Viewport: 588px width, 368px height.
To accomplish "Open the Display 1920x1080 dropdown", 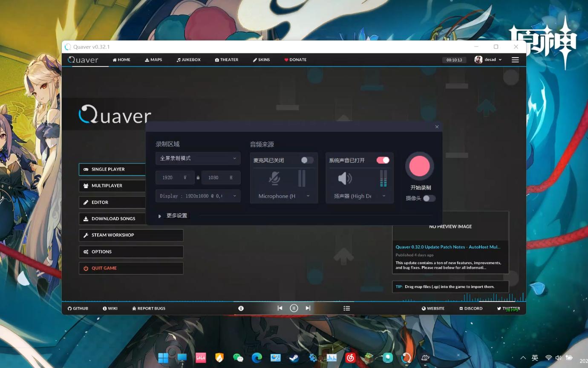I will [x=198, y=196].
